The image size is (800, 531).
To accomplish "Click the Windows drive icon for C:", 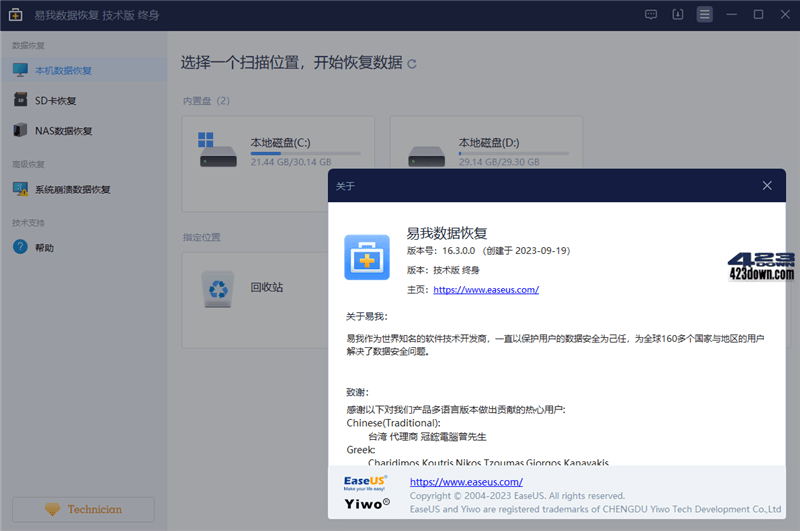I will click(x=218, y=149).
